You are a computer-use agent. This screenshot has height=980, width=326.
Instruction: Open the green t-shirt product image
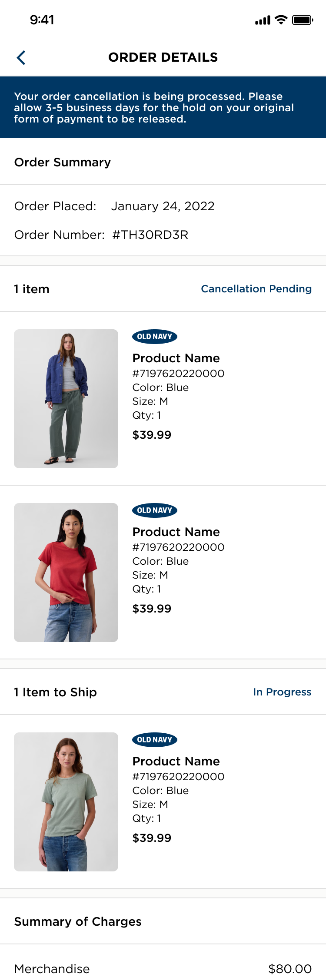click(x=66, y=801)
